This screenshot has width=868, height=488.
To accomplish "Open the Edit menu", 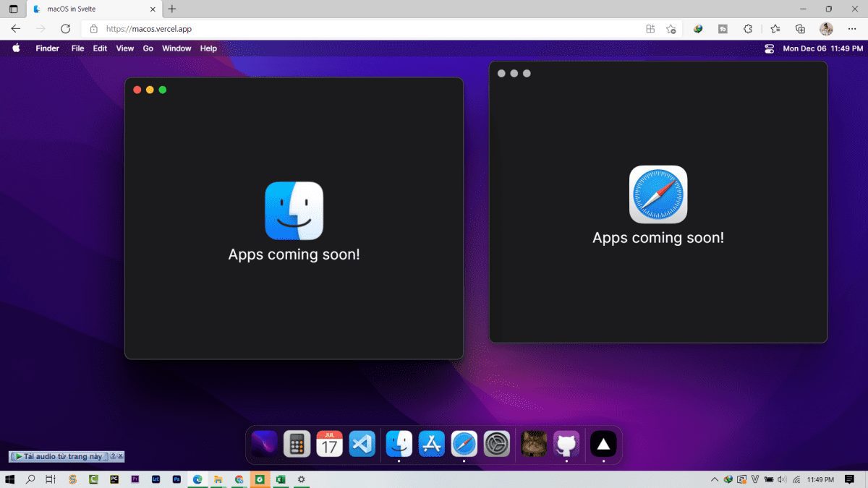I will tap(100, 48).
